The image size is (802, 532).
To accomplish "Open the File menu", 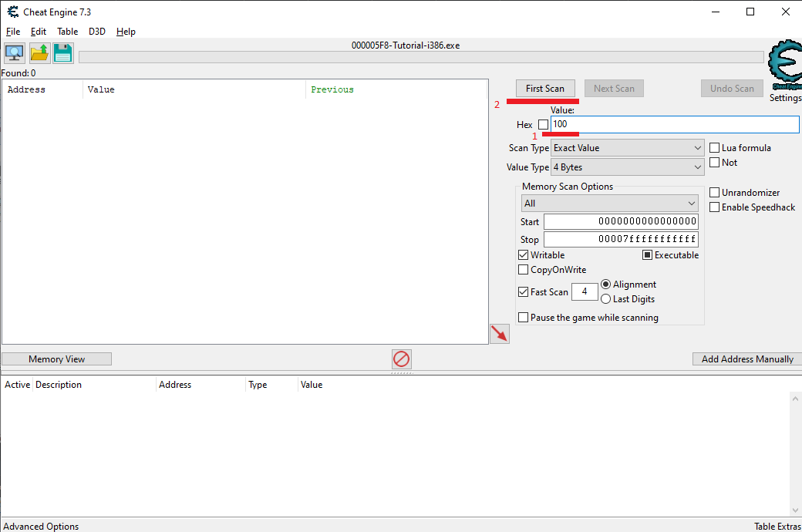I will point(13,32).
